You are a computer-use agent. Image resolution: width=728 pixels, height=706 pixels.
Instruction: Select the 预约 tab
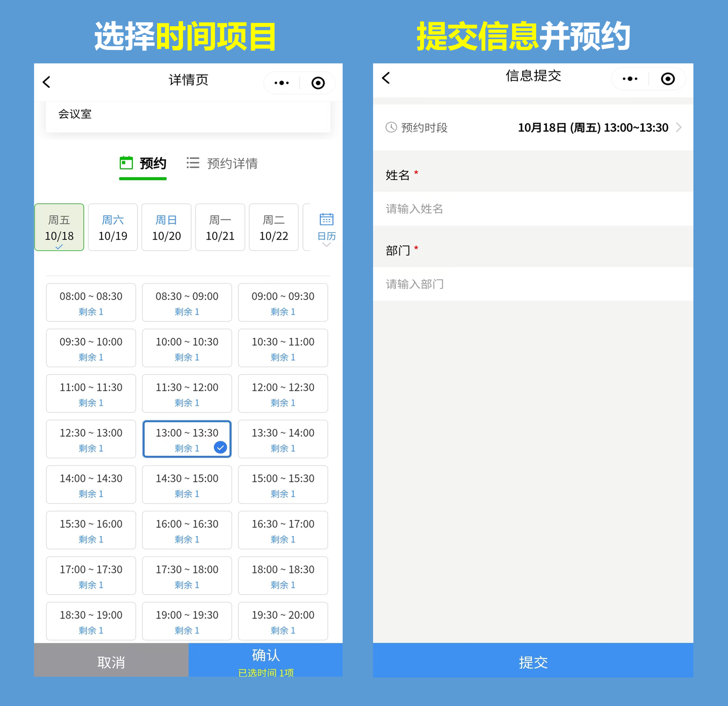[143, 163]
